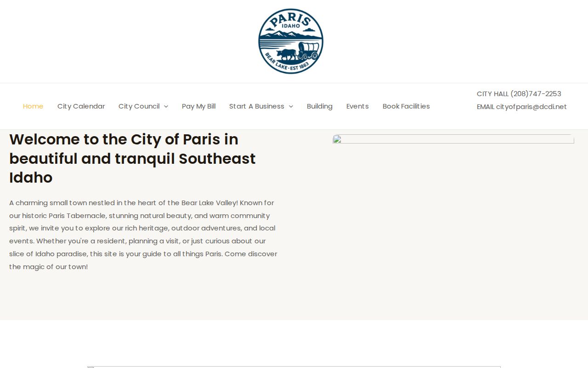Select the Start A Business menu item
The image size is (588, 368).
257,106
